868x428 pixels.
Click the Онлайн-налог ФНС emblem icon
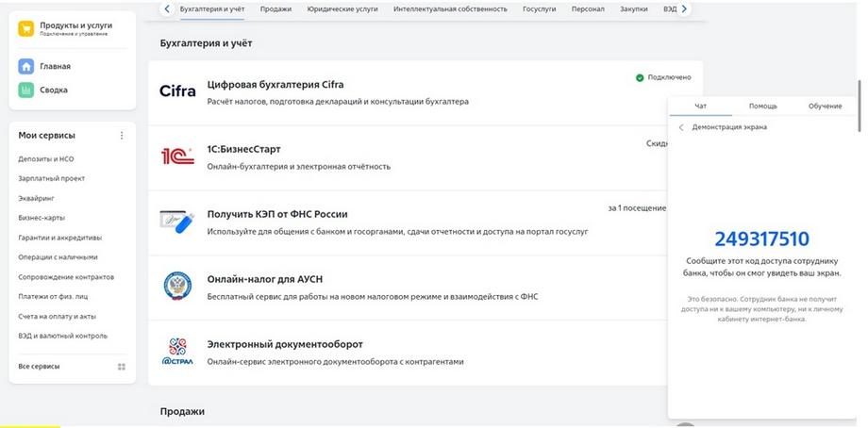(177, 286)
